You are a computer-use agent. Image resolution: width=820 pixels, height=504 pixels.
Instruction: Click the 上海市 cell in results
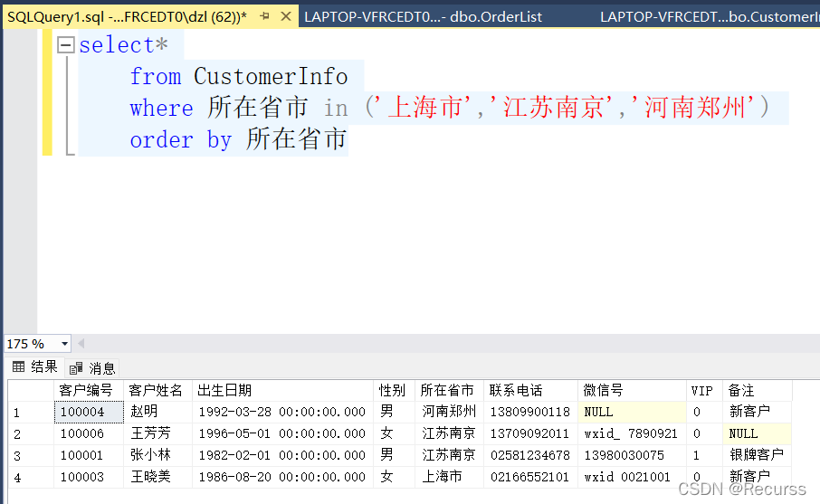click(x=450, y=477)
